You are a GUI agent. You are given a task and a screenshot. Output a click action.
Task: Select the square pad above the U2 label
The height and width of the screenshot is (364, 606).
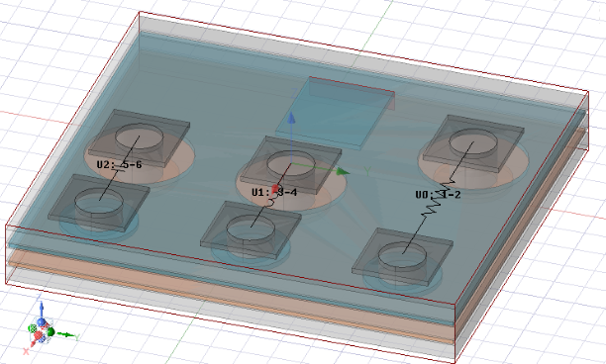pos(140,137)
